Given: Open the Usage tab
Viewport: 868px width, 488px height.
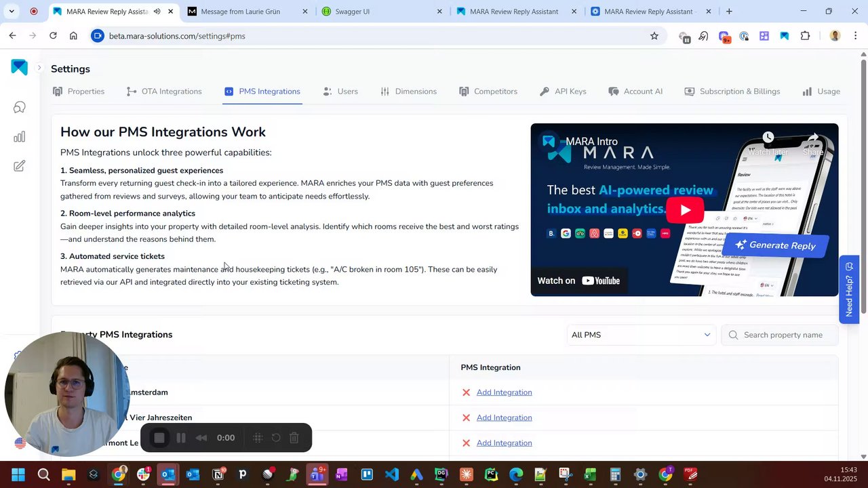Looking at the screenshot, I should (821, 91).
